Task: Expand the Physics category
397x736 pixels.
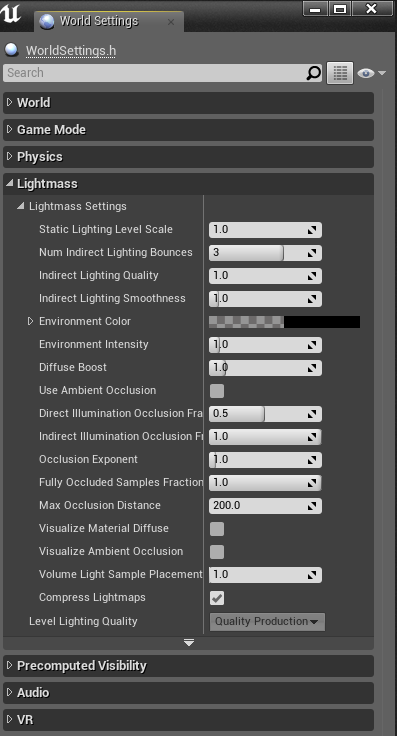Action: [x=9, y=157]
